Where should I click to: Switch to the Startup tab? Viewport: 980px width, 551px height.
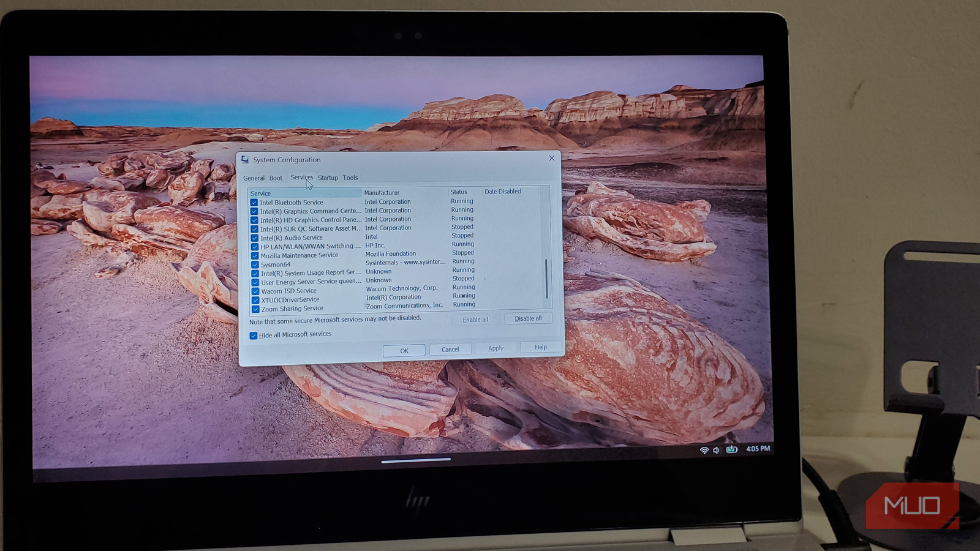pos(328,178)
